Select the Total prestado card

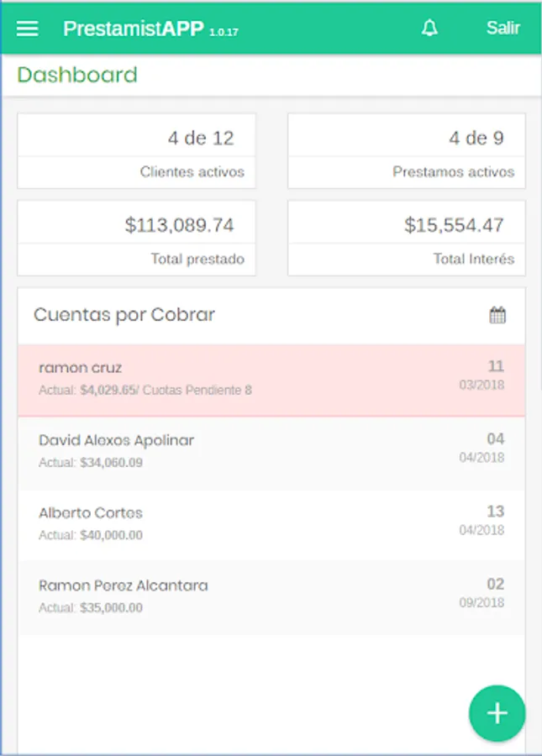pyautogui.click(x=136, y=239)
